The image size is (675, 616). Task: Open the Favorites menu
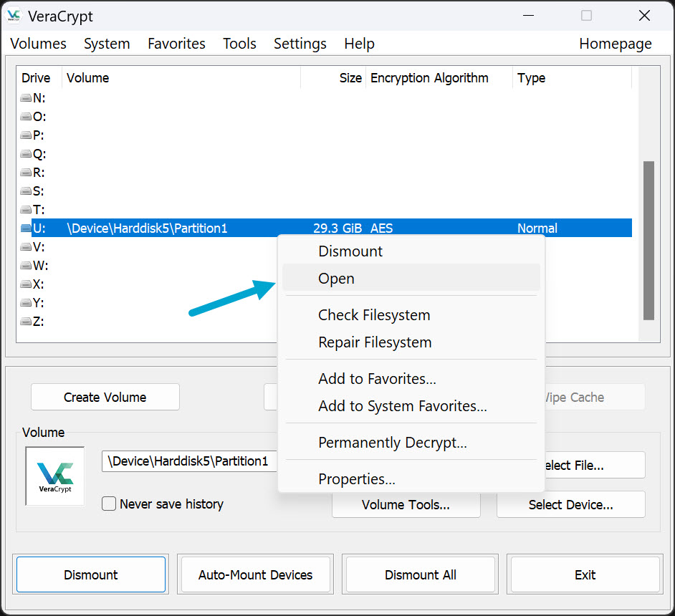point(176,44)
